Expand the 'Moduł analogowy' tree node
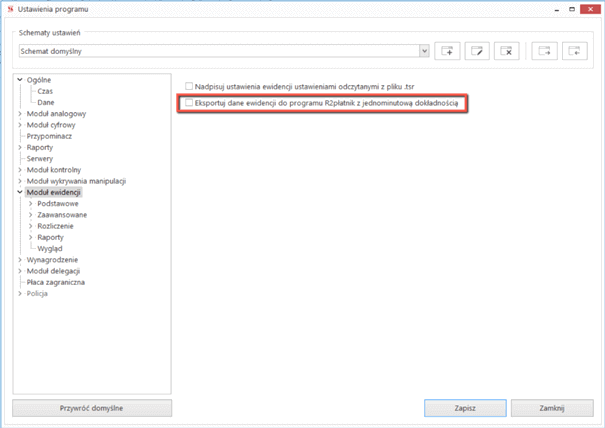605x428 pixels. 20,114
